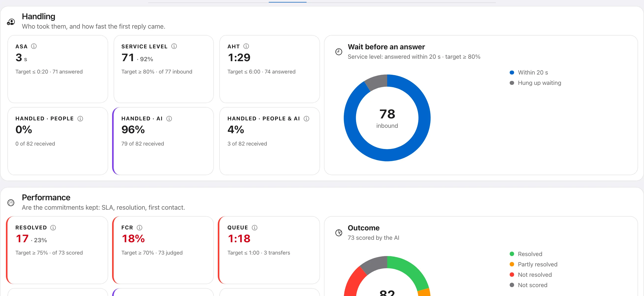The width and height of the screenshot is (644, 296).
Task: Click the gray Hung up waiting legend dot
Action: click(x=511, y=83)
